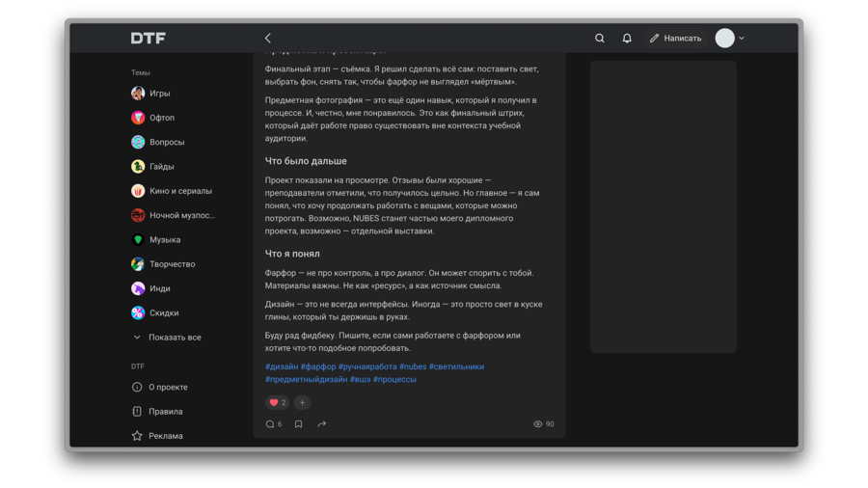Click the Игры topic icon

pyautogui.click(x=138, y=93)
